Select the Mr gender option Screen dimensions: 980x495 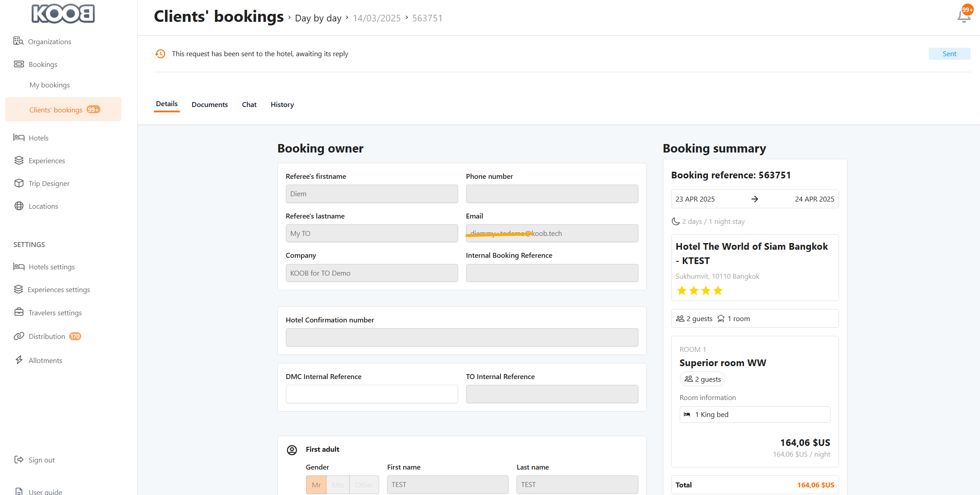316,485
